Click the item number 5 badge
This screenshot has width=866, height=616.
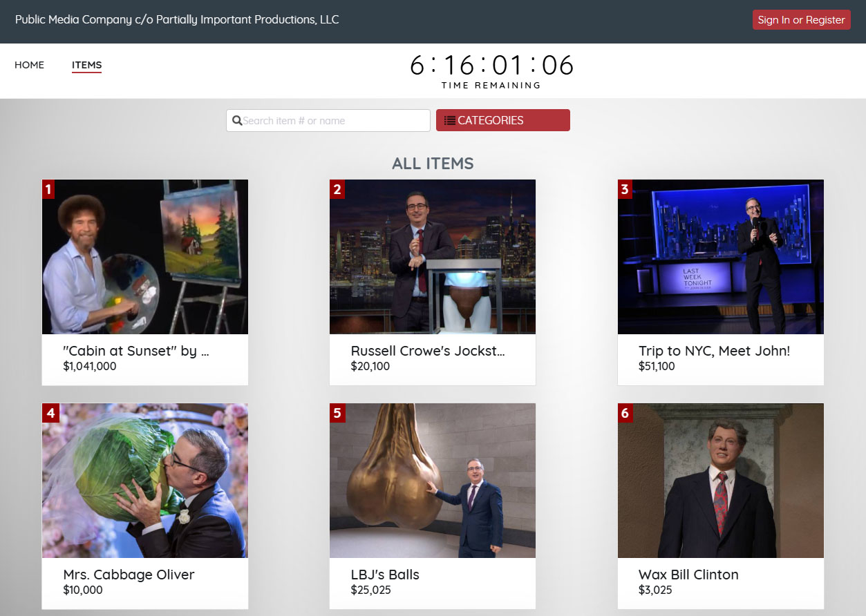337,413
